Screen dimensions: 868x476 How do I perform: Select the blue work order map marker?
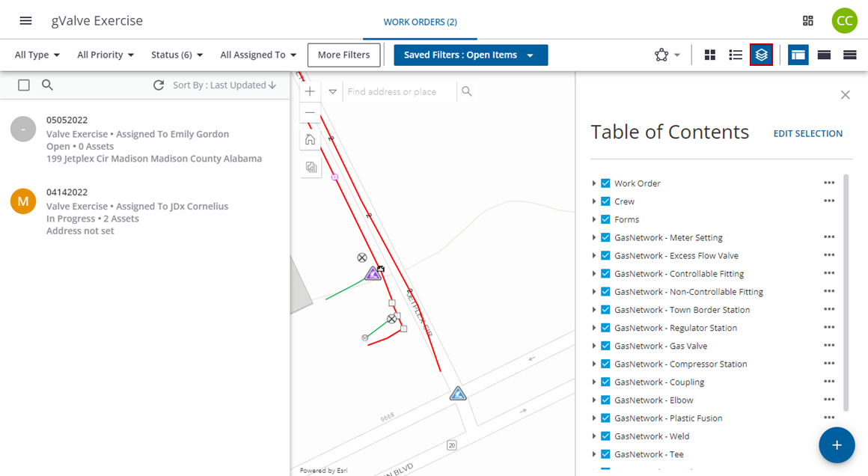tap(458, 394)
